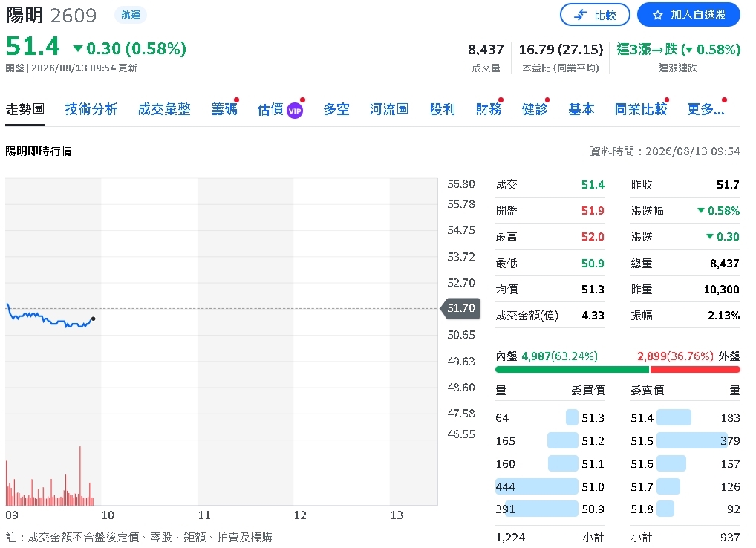Viewport: 756px width, 548px height.
Task: Click ask price 51.8 row
Action: [x=685, y=509]
